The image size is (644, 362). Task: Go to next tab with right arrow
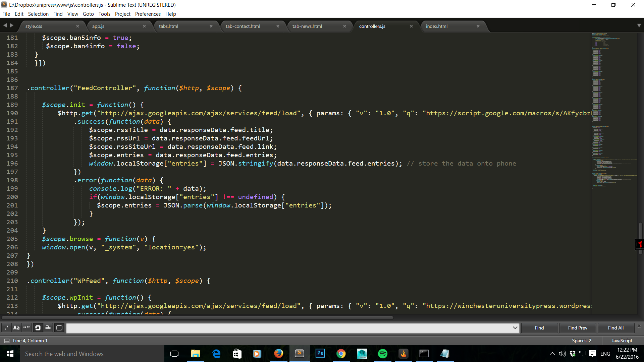tap(12, 25)
